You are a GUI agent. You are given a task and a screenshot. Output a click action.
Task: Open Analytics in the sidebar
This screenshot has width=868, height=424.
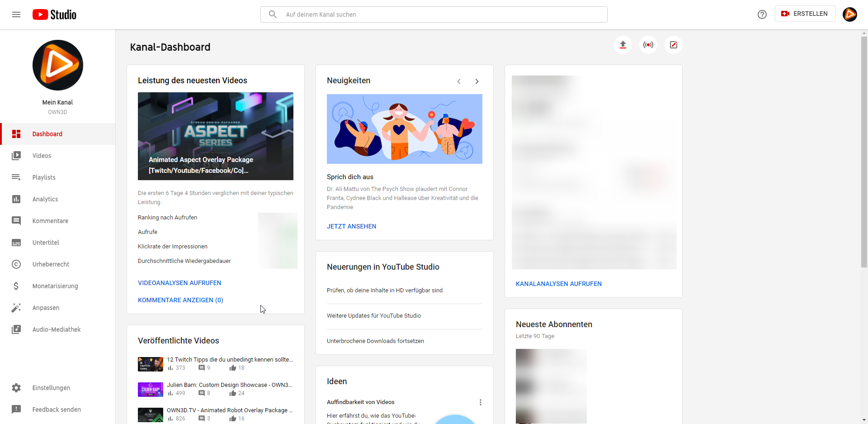click(45, 199)
